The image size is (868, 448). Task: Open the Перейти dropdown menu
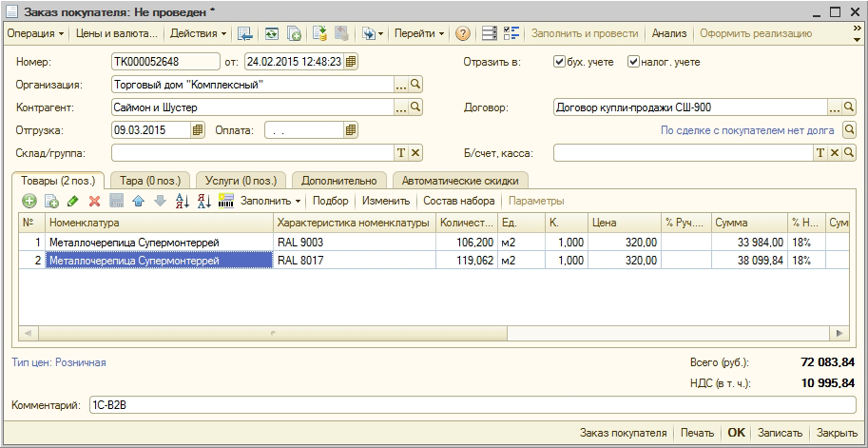(x=419, y=34)
